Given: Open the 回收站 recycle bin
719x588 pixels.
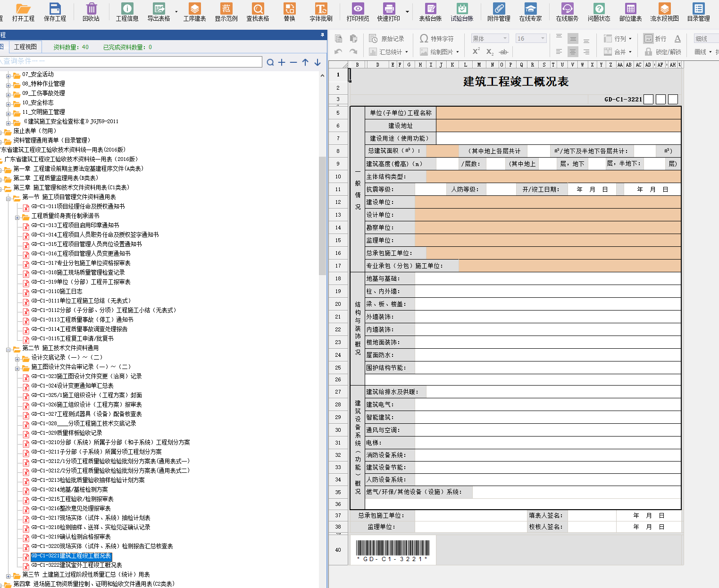Looking at the screenshot, I should [x=91, y=12].
